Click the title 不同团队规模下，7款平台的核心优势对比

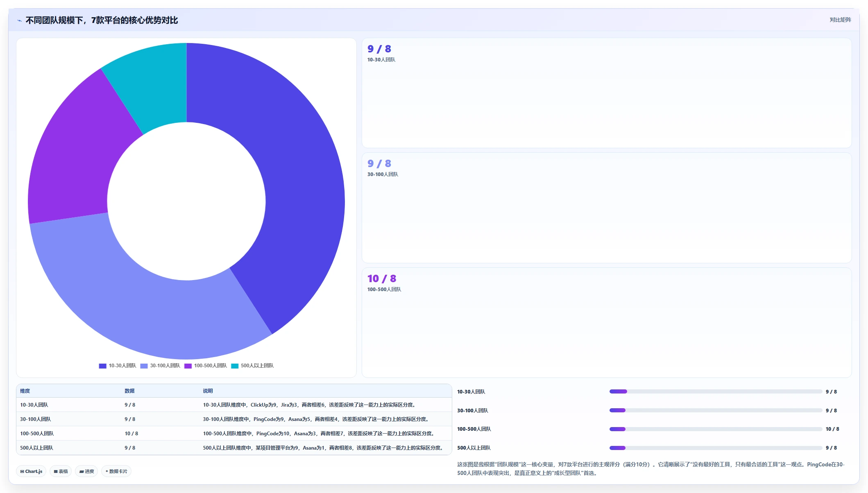point(102,20)
